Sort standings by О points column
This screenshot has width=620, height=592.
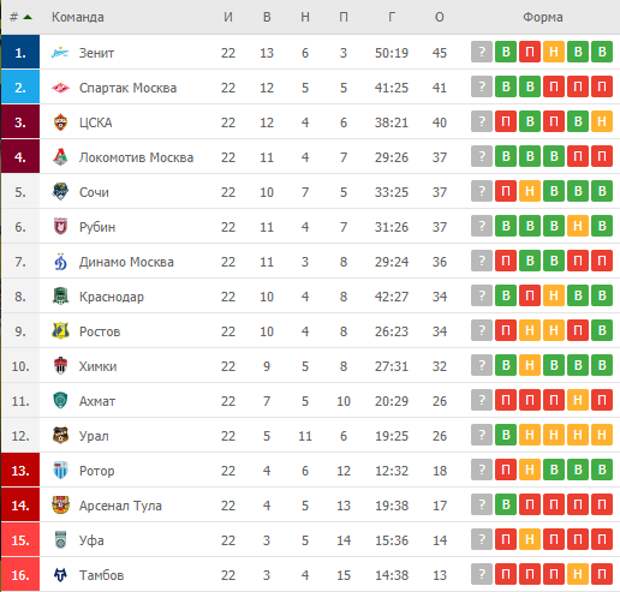(x=439, y=17)
